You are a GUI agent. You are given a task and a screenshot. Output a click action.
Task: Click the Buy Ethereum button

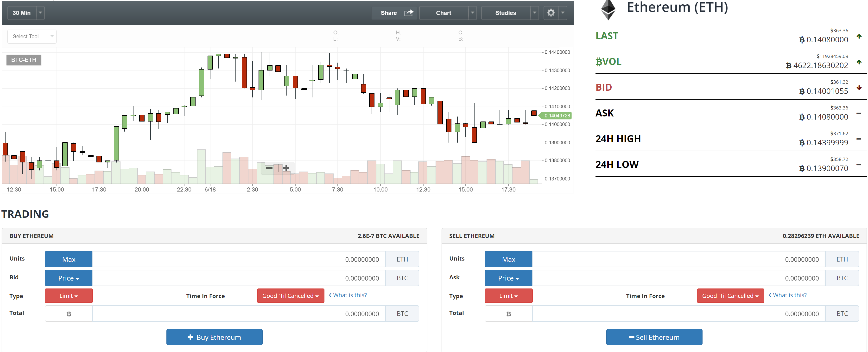214,337
